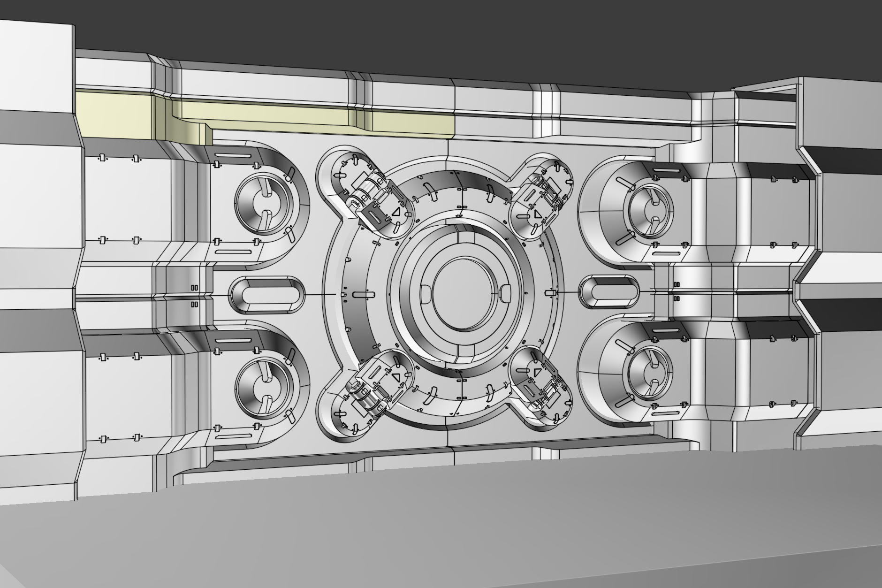Select the lower-left latch triangle marker
This screenshot has width=882, height=588.
point(396,376)
